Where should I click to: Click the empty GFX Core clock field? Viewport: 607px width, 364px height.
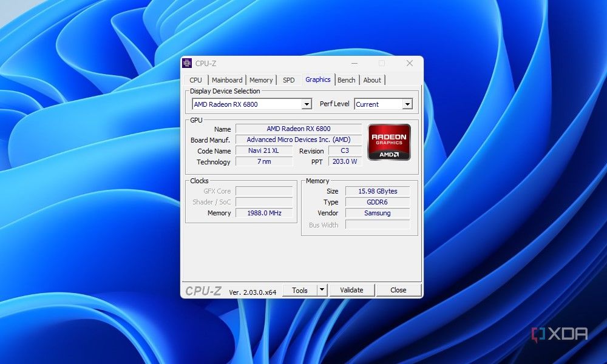[x=264, y=191]
